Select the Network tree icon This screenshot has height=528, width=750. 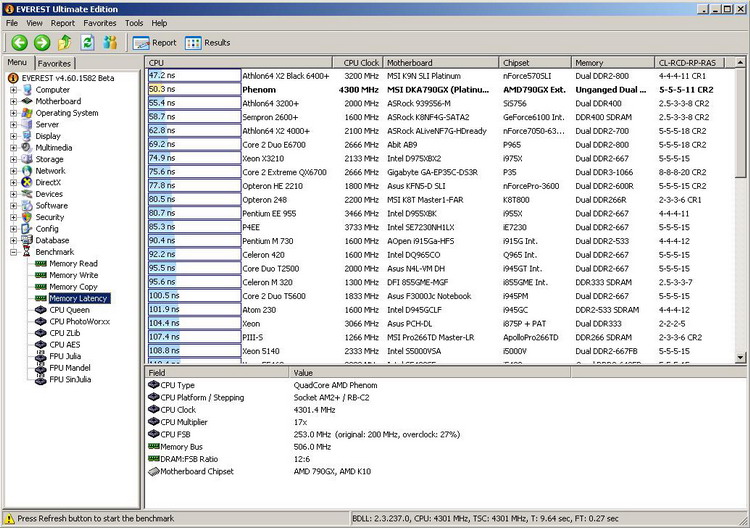click(x=27, y=171)
